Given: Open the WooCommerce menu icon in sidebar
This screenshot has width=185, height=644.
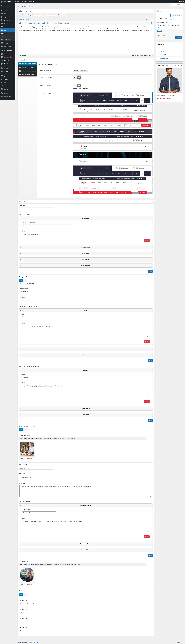Looking at the screenshot, I should pyautogui.click(x=2, y=51).
